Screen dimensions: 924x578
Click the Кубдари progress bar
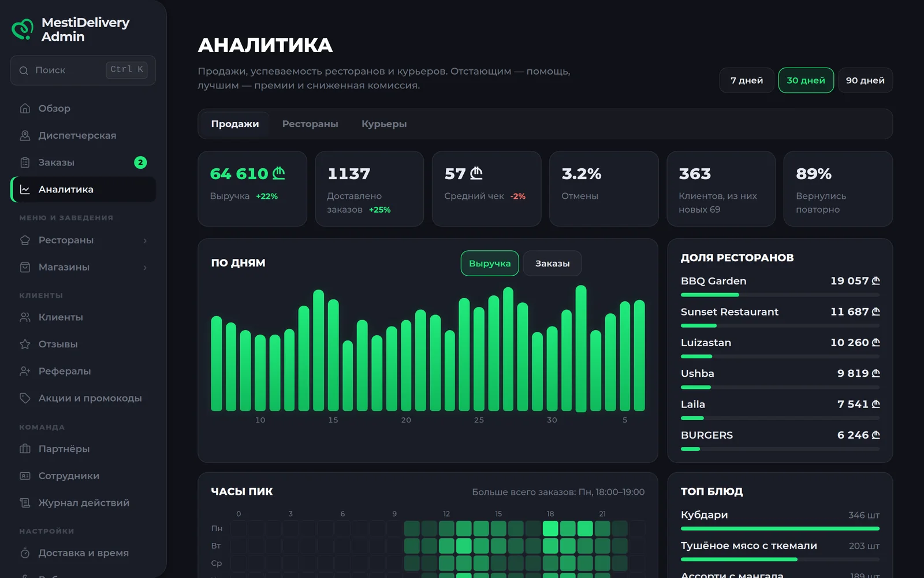pos(780,528)
